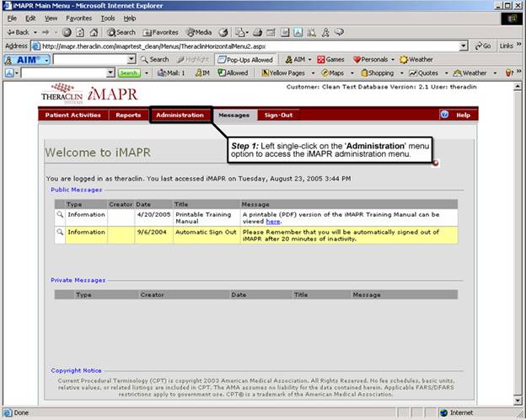The image size is (526, 420).
Task: Click the browser Back button
Action: 19,32
